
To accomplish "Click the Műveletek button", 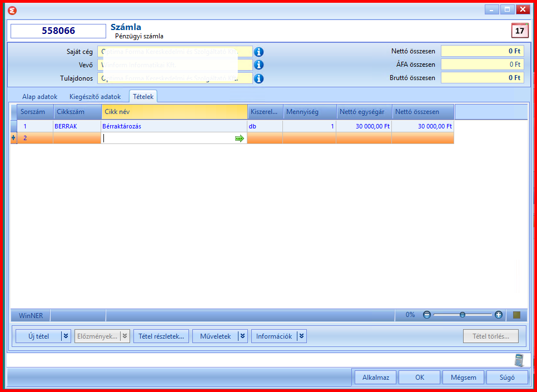I will point(215,336).
